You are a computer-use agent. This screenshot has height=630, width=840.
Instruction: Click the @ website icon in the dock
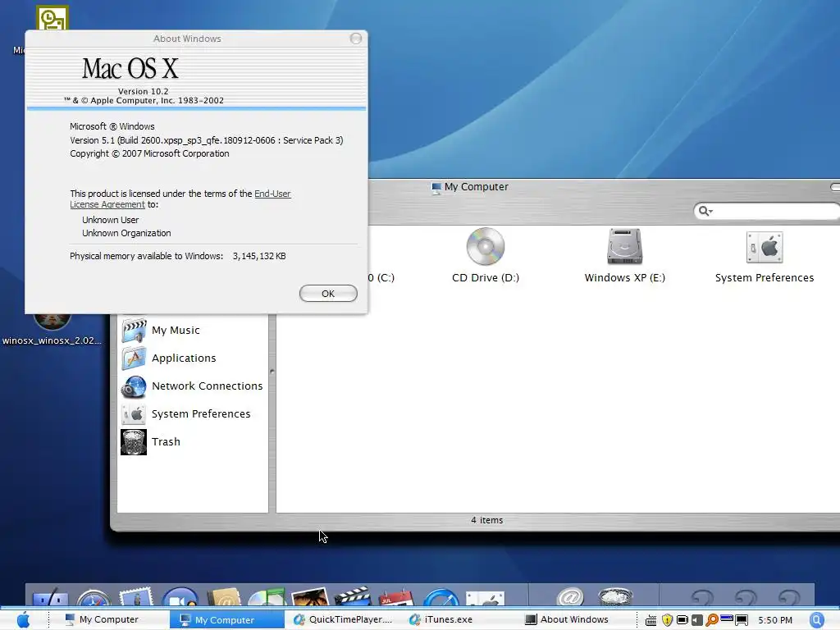569,597
